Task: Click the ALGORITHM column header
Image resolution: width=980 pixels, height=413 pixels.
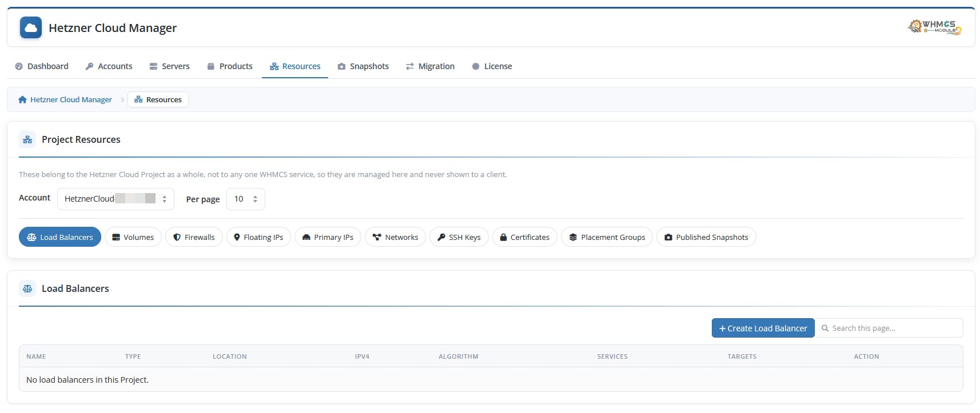Action: 459,356
